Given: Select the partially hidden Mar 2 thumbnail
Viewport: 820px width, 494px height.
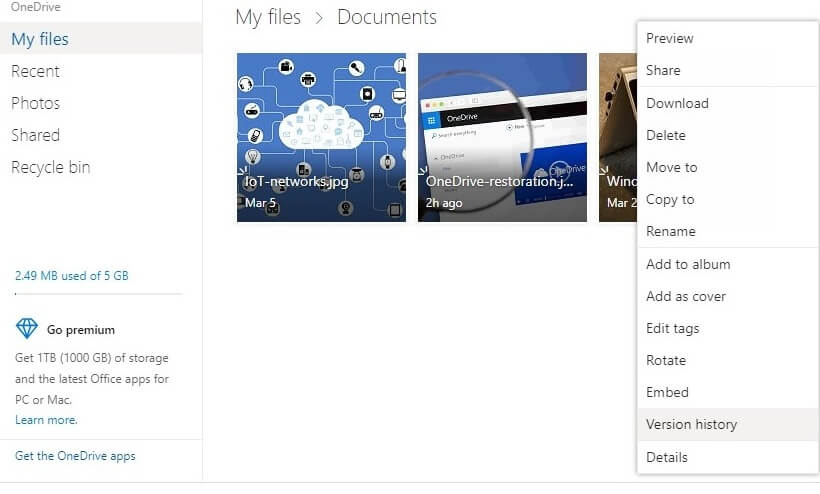Looking at the screenshot, I should [x=618, y=137].
